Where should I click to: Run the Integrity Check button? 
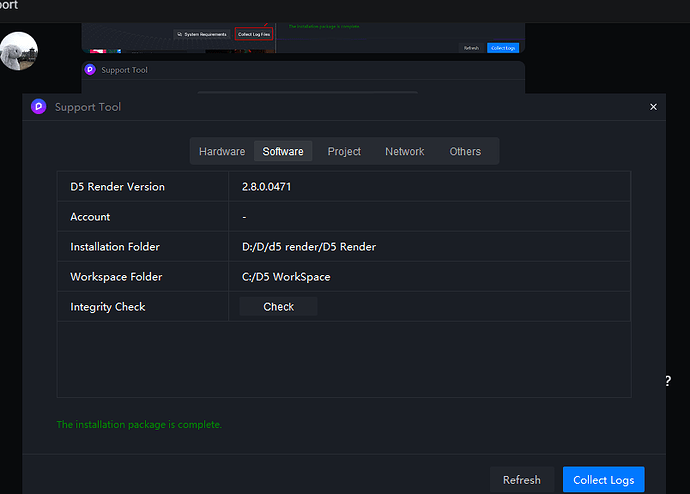pos(278,307)
